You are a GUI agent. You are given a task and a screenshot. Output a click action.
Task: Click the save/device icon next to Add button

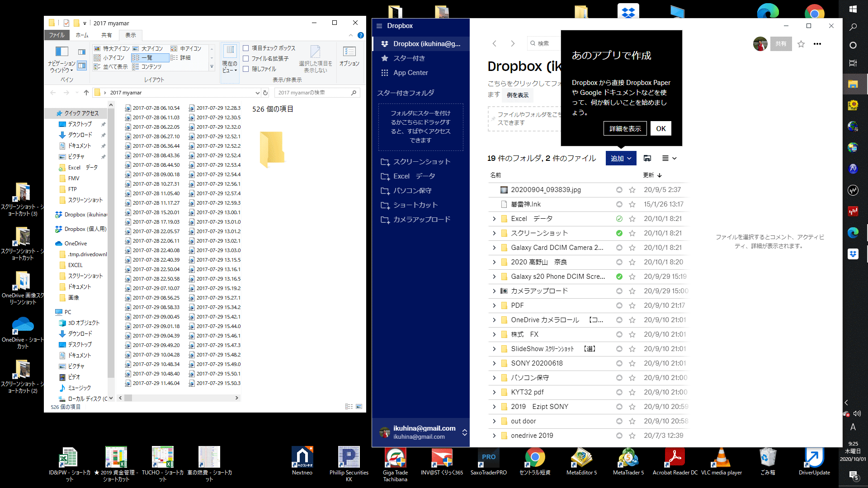[647, 158]
